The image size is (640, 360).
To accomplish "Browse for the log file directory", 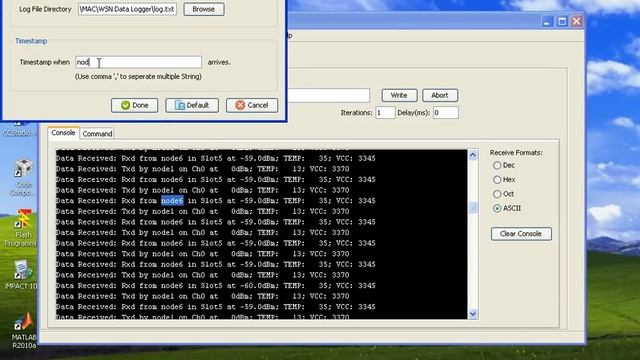I will coord(204,9).
